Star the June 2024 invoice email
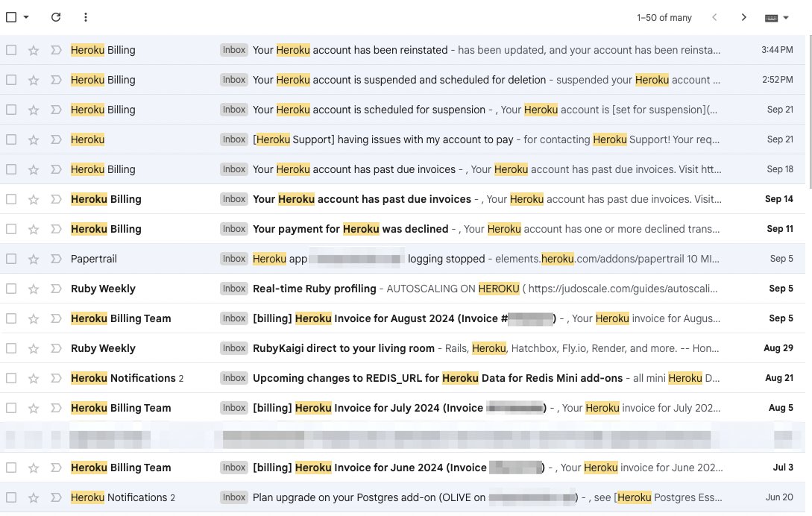Image resolution: width=812 pixels, height=516 pixels. click(x=33, y=468)
